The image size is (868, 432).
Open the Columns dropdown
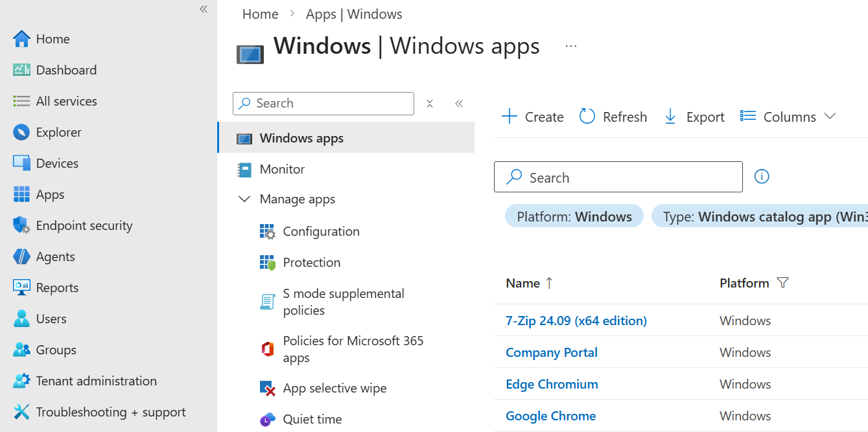[x=788, y=117]
